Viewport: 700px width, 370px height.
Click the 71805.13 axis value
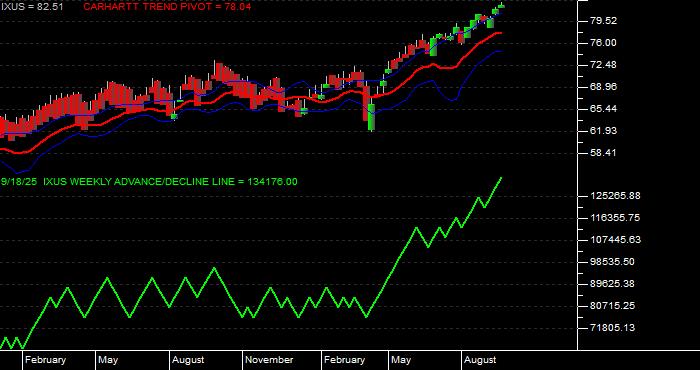pyautogui.click(x=612, y=328)
